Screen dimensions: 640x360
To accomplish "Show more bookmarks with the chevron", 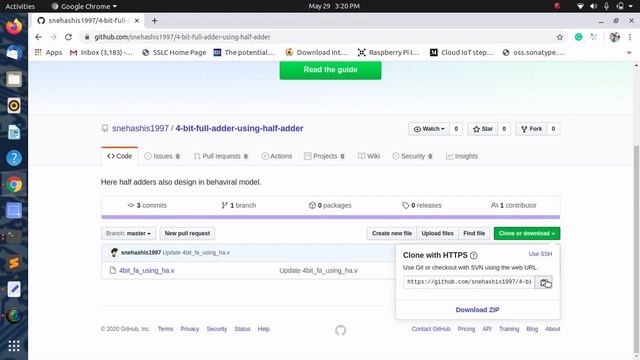I will point(629,52).
